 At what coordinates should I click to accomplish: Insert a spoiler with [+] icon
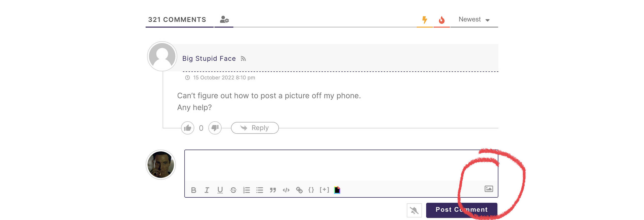[x=324, y=190]
